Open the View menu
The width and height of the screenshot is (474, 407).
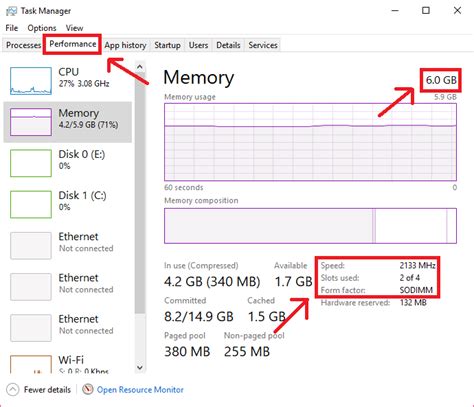tap(74, 28)
